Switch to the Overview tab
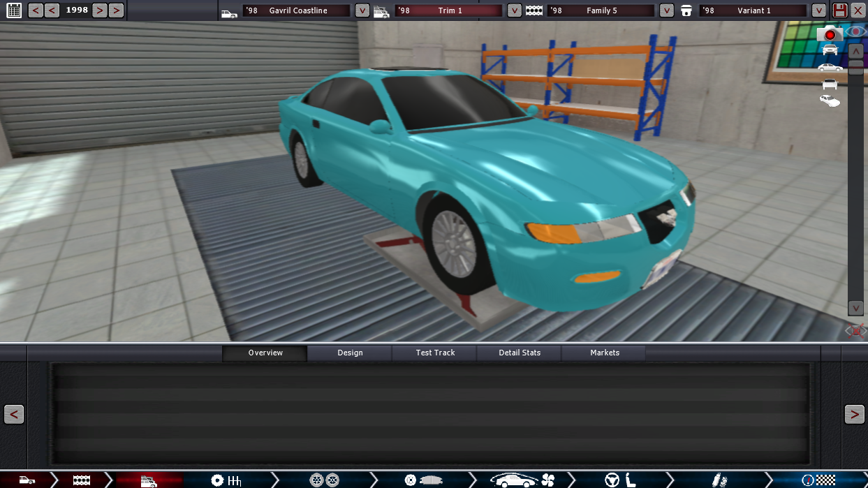 point(265,353)
